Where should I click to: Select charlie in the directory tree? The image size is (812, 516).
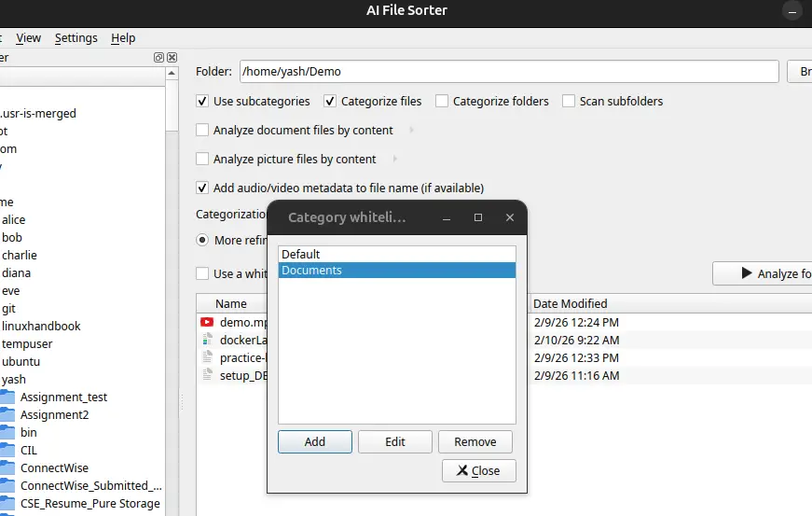point(20,255)
